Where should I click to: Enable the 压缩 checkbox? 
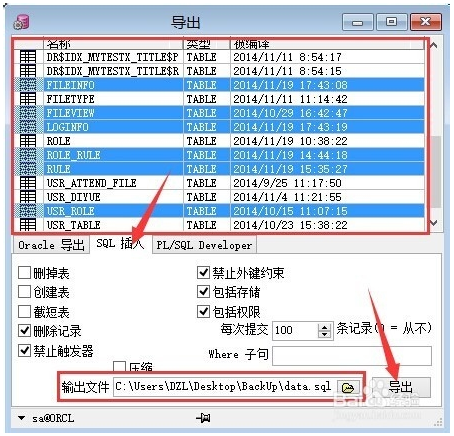[x=119, y=367]
